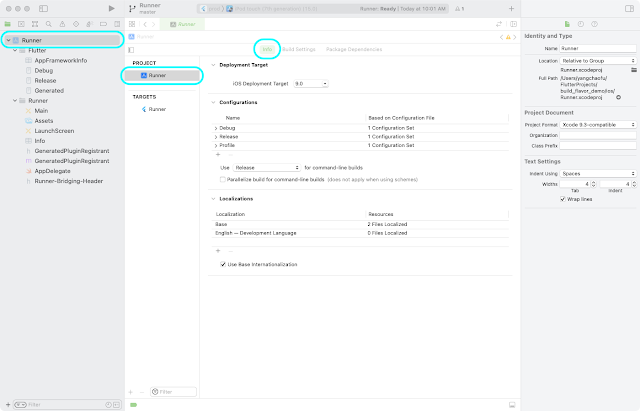Open the Debug navigator
This screenshot has width=640, height=411.
pyautogui.click(x=90, y=24)
